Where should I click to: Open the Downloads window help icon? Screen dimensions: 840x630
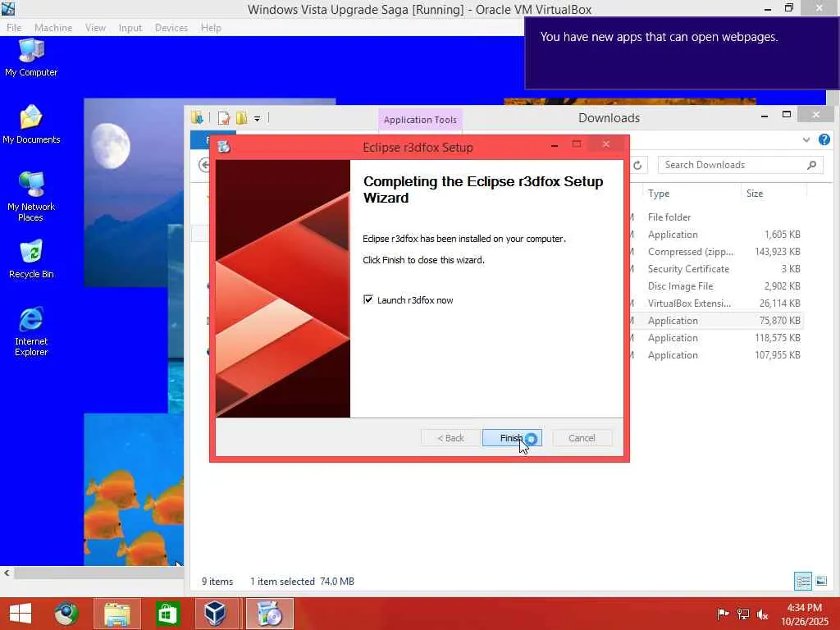[824, 139]
